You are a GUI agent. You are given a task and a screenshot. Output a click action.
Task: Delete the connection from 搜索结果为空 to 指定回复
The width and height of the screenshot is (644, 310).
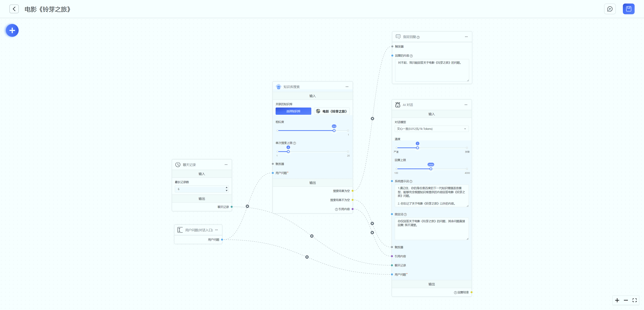372,119
